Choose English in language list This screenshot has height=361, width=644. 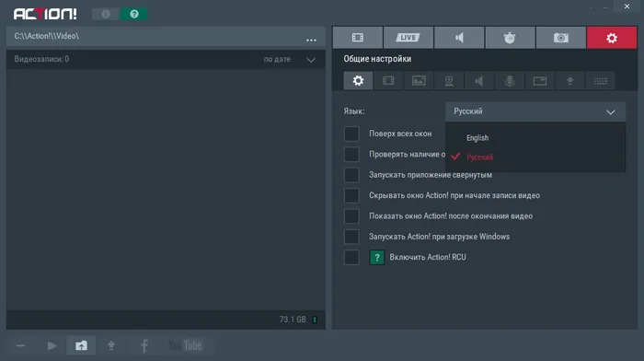tap(477, 138)
